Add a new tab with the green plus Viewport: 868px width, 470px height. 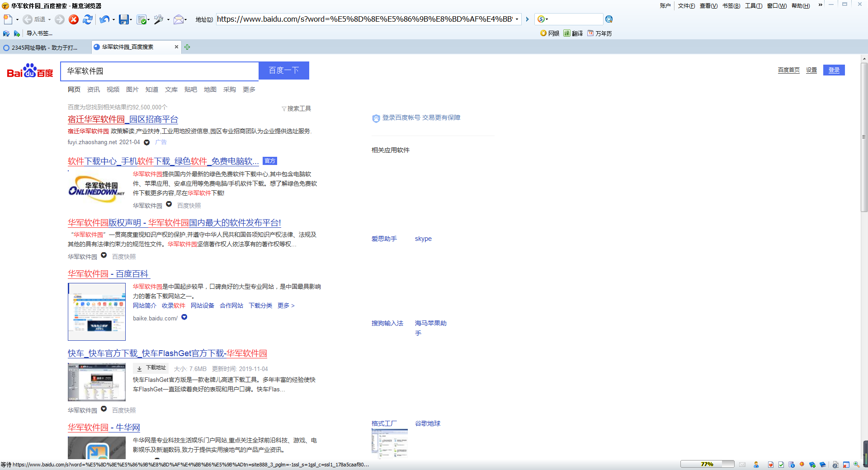pos(187,47)
